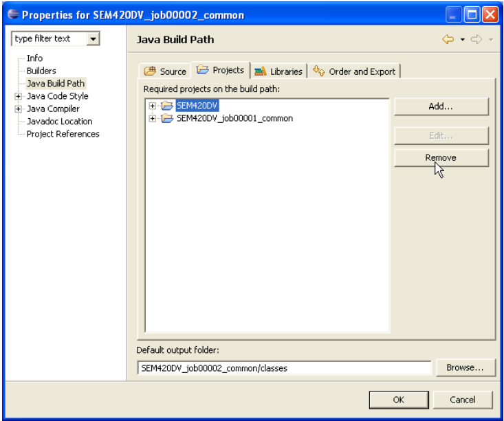Click the SEM420DV project folder icon
This screenshot has height=421, width=504.
pyautogui.click(x=166, y=106)
